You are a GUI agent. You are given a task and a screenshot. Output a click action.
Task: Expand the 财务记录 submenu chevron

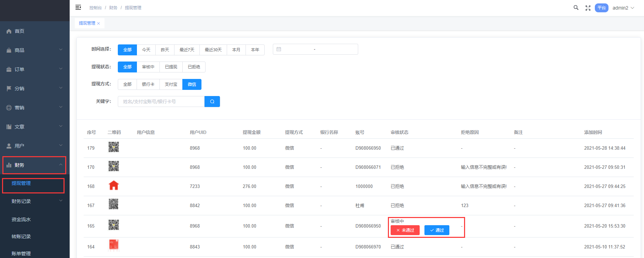(61, 201)
